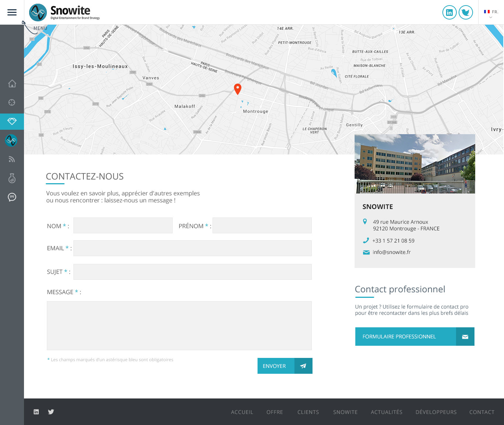This screenshot has height=425, width=504.
Task: Open Twitter from the header circle icon
Action: pyautogui.click(x=466, y=13)
